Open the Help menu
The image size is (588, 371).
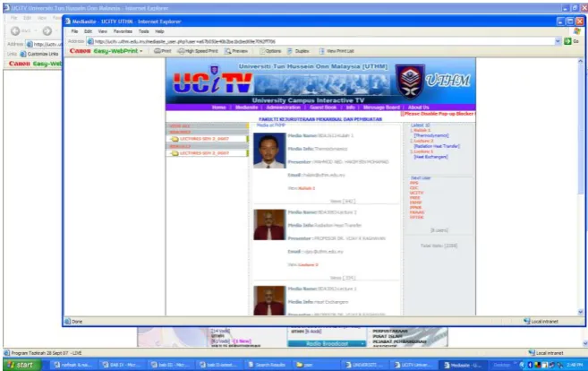[x=159, y=31]
